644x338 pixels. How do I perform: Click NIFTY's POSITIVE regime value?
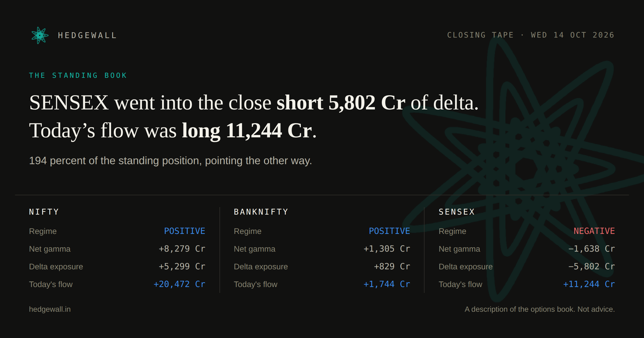[x=185, y=231]
